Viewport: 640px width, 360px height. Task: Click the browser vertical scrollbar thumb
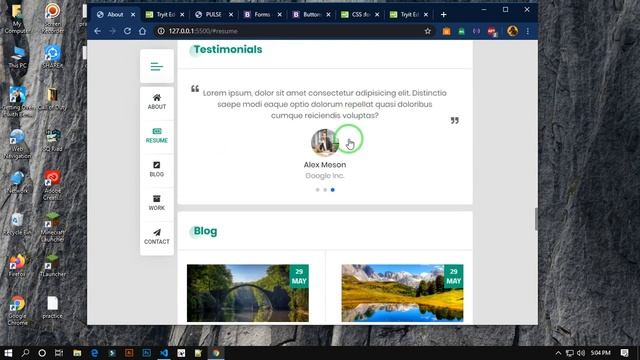click(536, 219)
